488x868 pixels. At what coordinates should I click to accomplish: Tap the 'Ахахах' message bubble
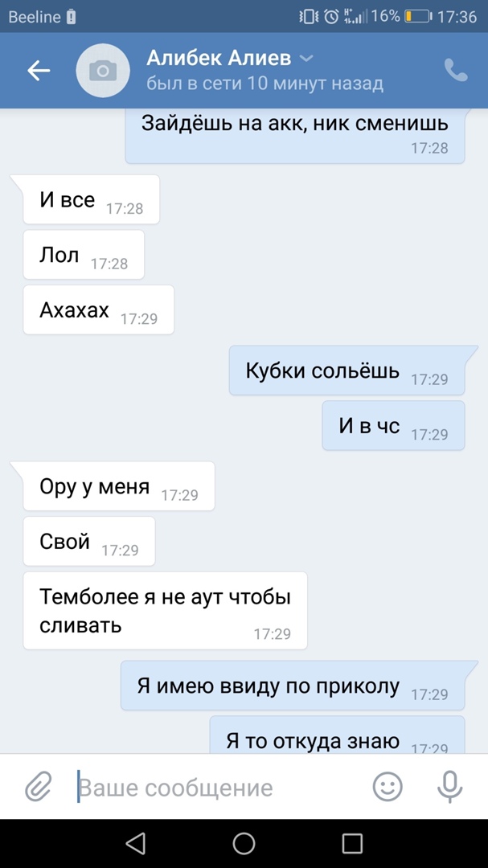(99, 309)
